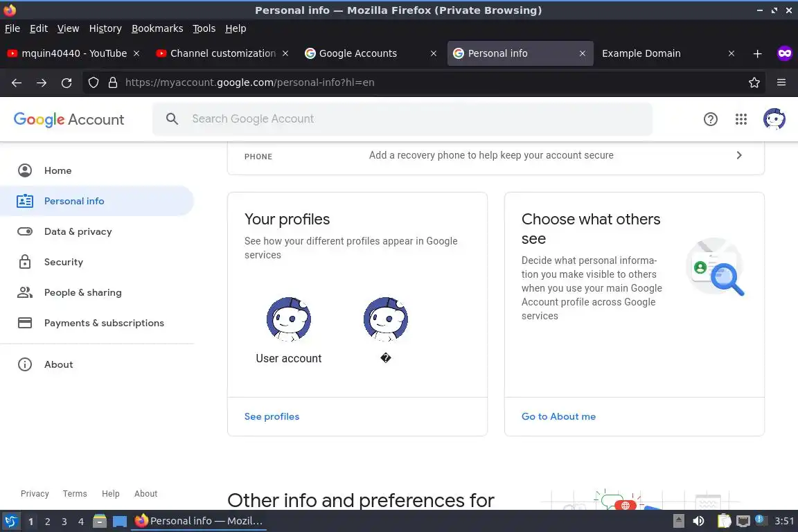Open the account avatar in the header
798x532 pixels.
point(774,119)
